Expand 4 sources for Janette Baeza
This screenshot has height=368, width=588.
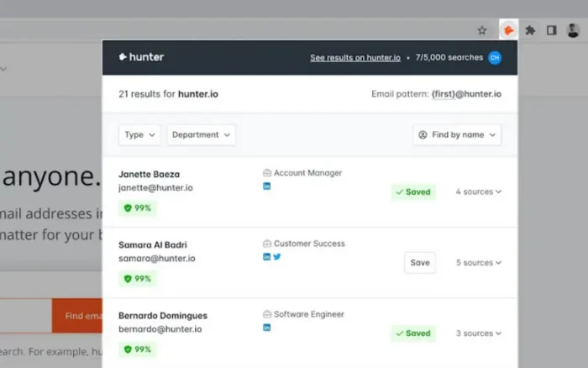[x=479, y=192]
